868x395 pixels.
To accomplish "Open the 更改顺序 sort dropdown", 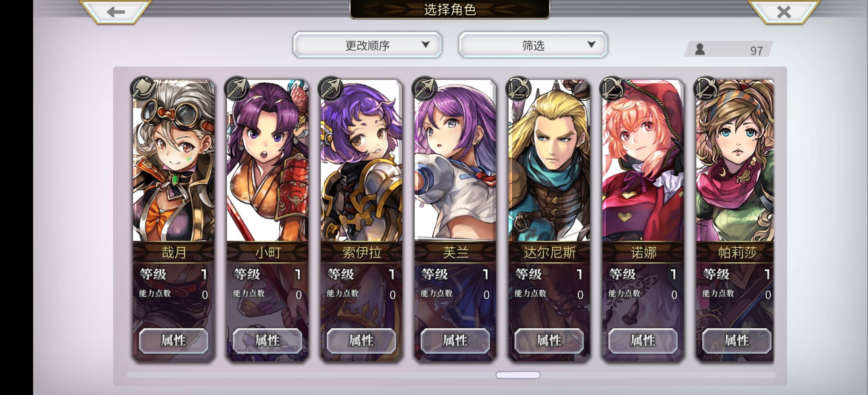I will pos(367,45).
